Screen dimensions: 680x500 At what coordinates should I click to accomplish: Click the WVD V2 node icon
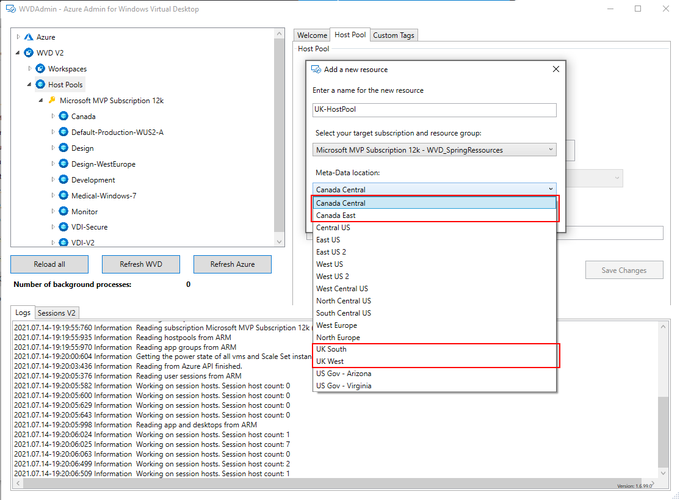[29, 52]
